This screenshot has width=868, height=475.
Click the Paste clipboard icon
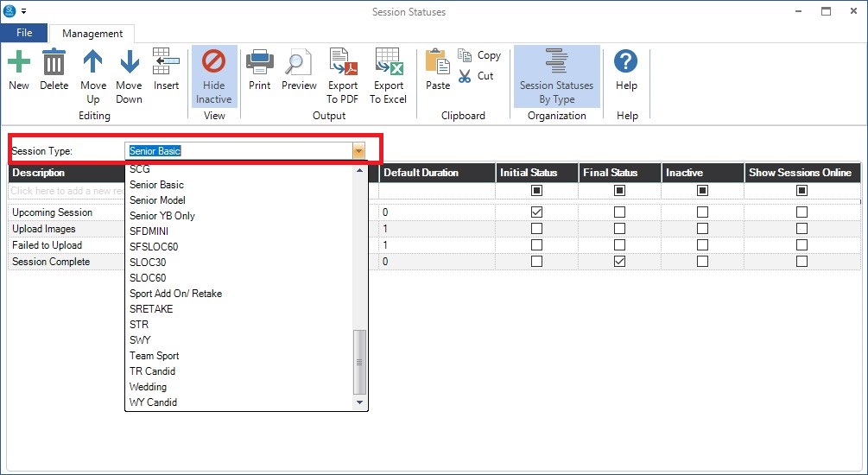click(x=437, y=61)
